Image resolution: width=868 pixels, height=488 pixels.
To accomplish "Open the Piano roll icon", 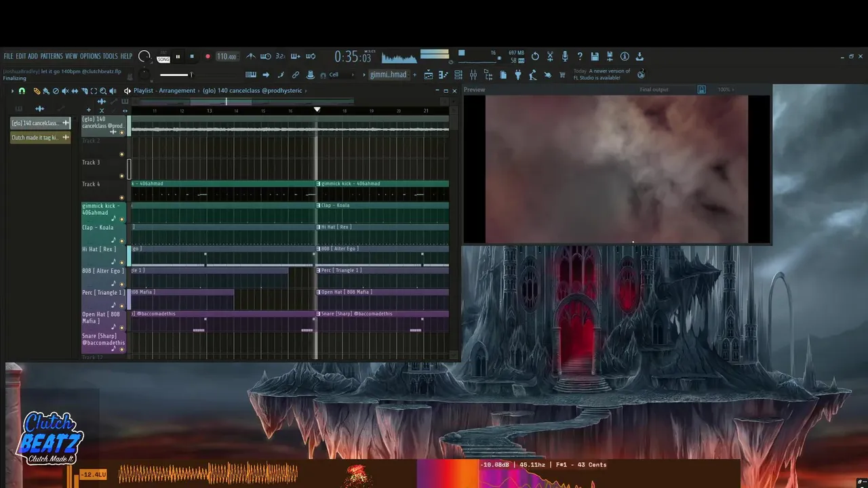I will click(443, 75).
